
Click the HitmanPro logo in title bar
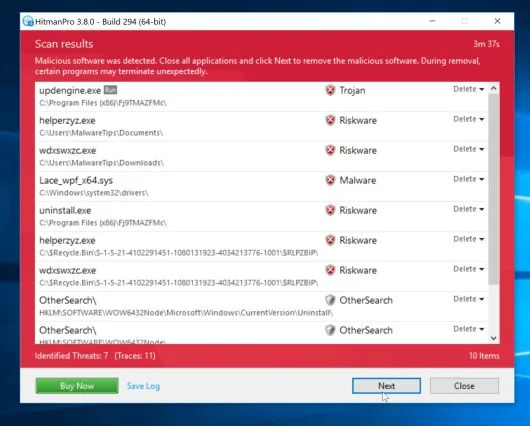(28, 21)
